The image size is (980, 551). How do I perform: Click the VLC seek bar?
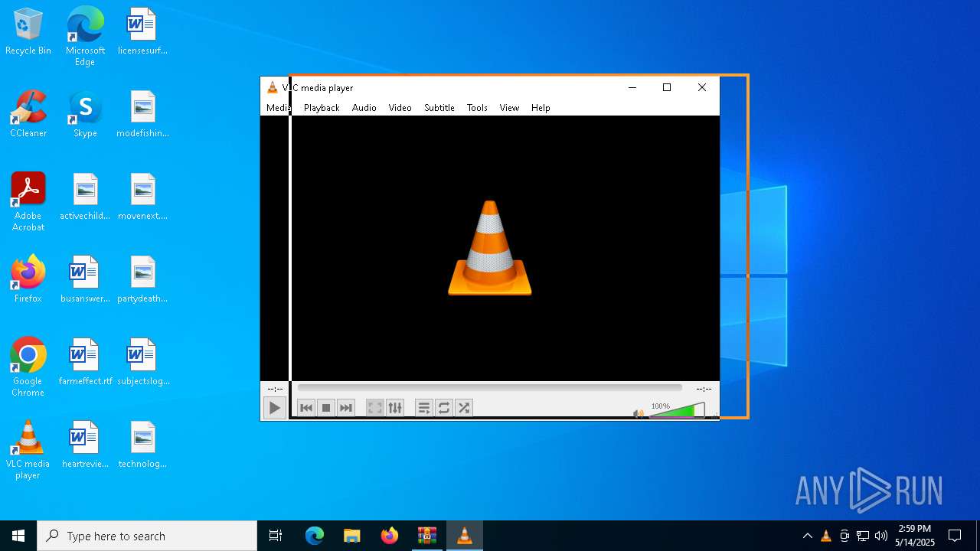(x=489, y=388)
